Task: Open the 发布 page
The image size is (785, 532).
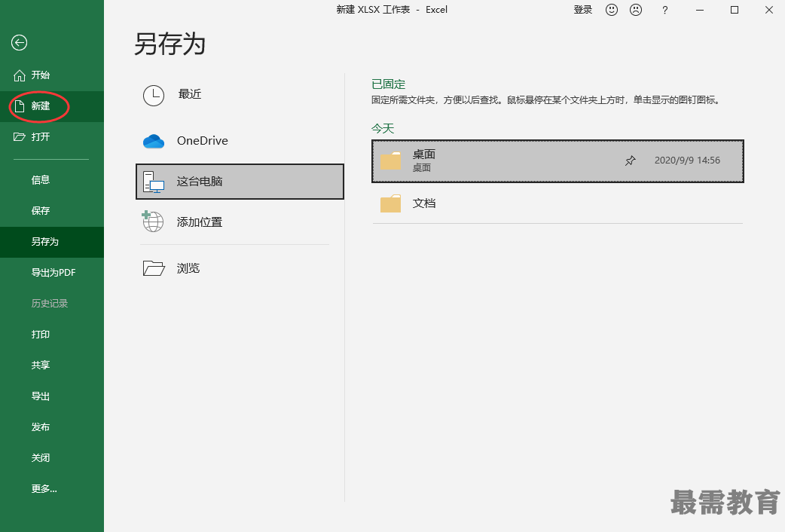Action: pyautogui.click(x=41, y=427)
